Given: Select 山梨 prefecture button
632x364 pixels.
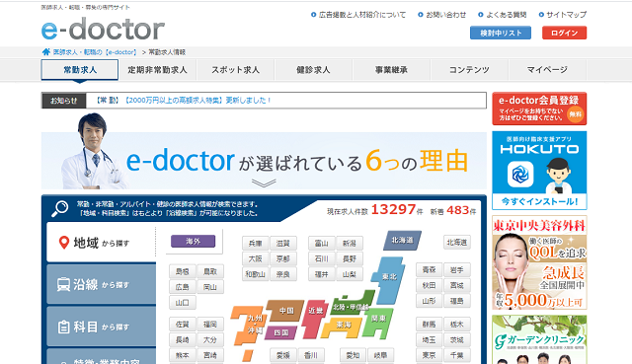Looking at the screenshot, I should [x=349, y=274].
